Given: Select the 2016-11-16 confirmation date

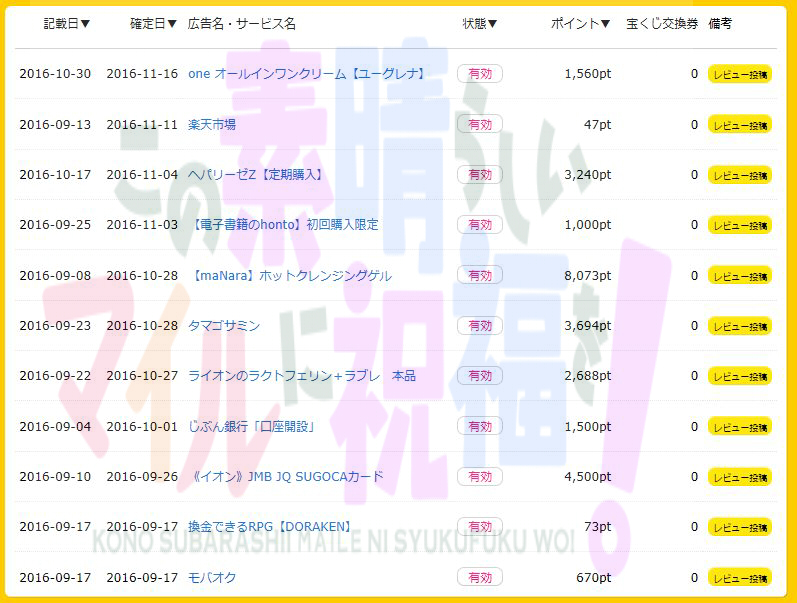Looking at the screenshot, I should [142, 74].
